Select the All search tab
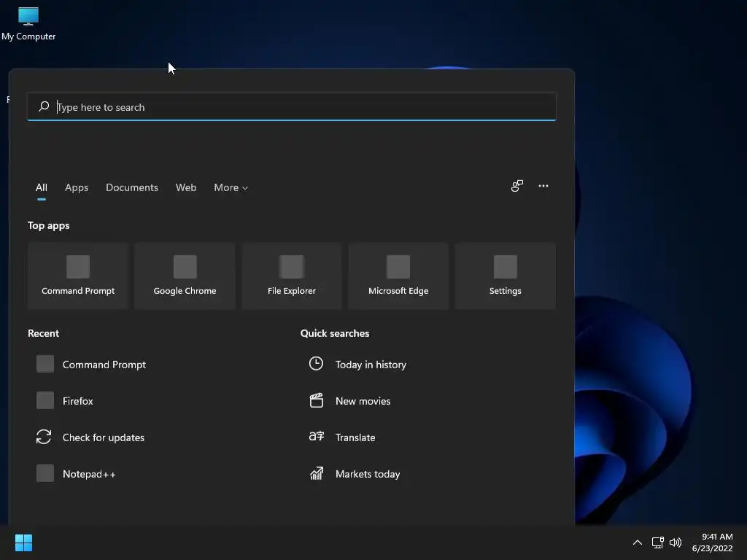This screenshot has width=747, height=560. click(42, 187)
